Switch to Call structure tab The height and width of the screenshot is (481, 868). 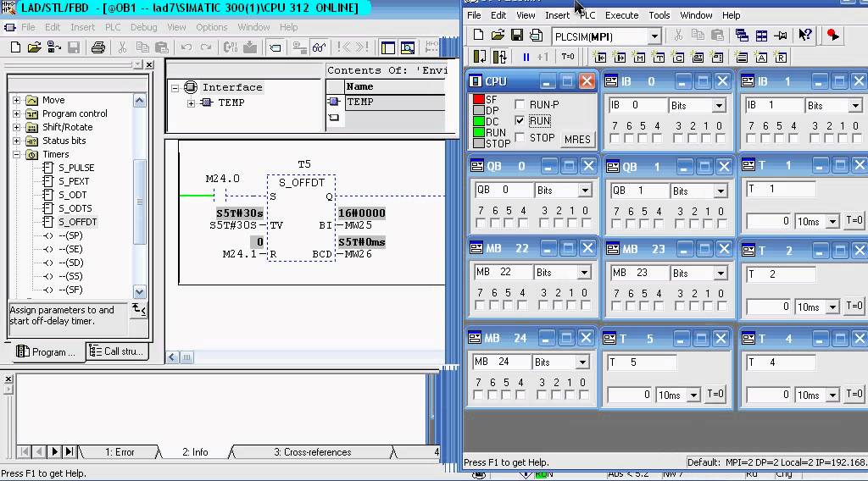click(117, 351)
